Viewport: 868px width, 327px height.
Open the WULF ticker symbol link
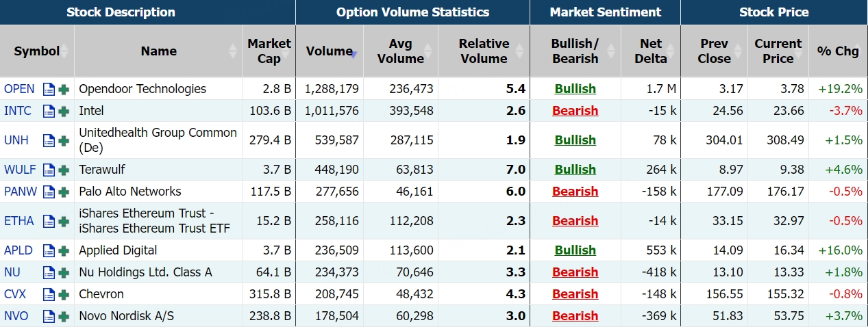[x=20, y=170]
